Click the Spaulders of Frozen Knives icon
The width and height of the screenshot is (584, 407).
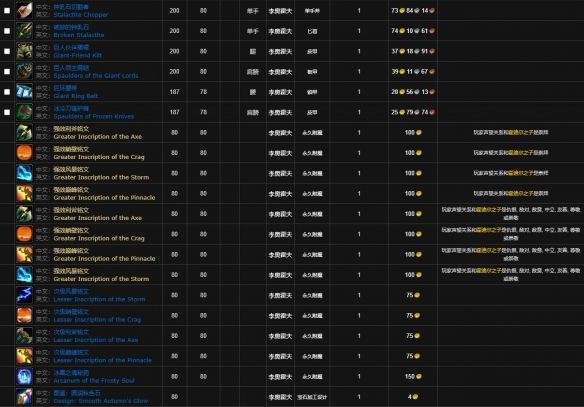[x=24, y=112]
